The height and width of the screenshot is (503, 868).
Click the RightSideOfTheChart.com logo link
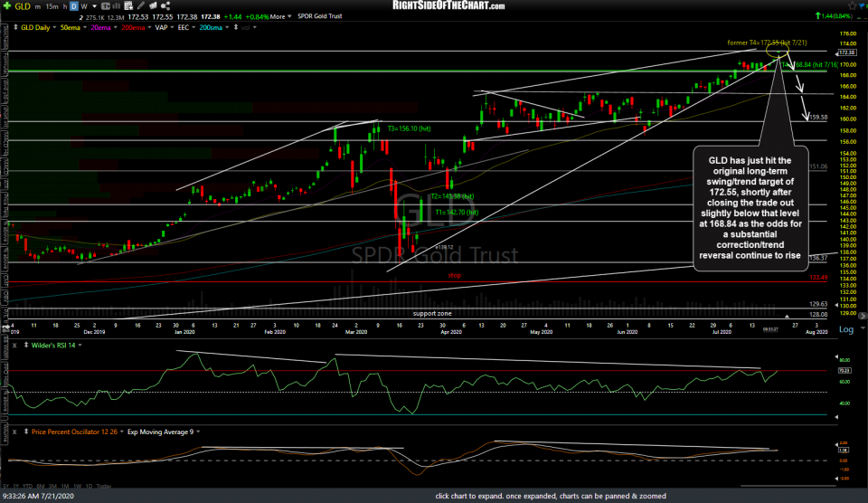click(x=449, y=5)
